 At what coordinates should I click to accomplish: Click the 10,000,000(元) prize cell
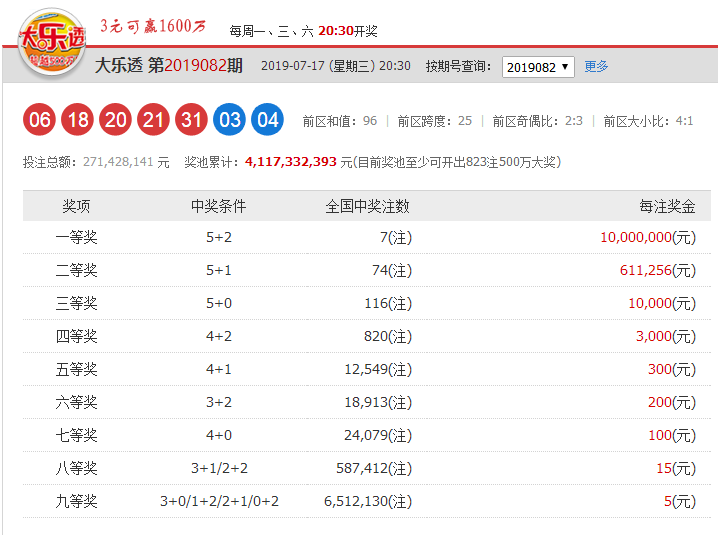[648, 237]
